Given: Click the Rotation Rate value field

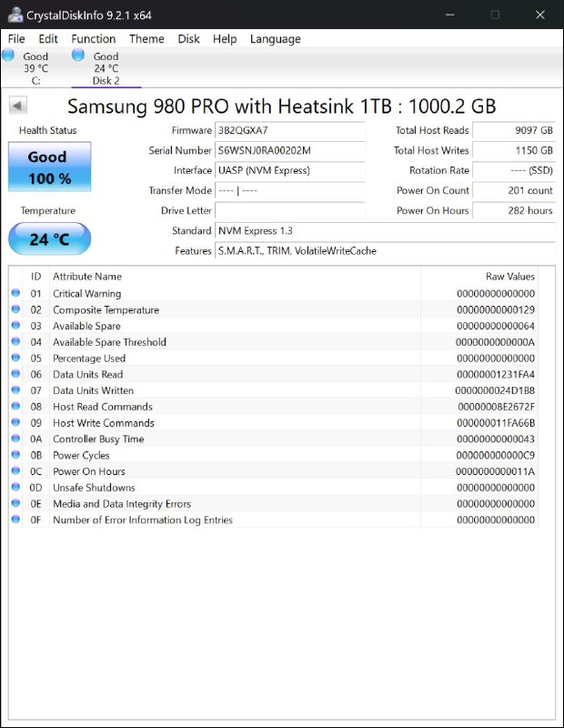Looking at the screenshot, I should pyautogui.click(x=514, y=170).
